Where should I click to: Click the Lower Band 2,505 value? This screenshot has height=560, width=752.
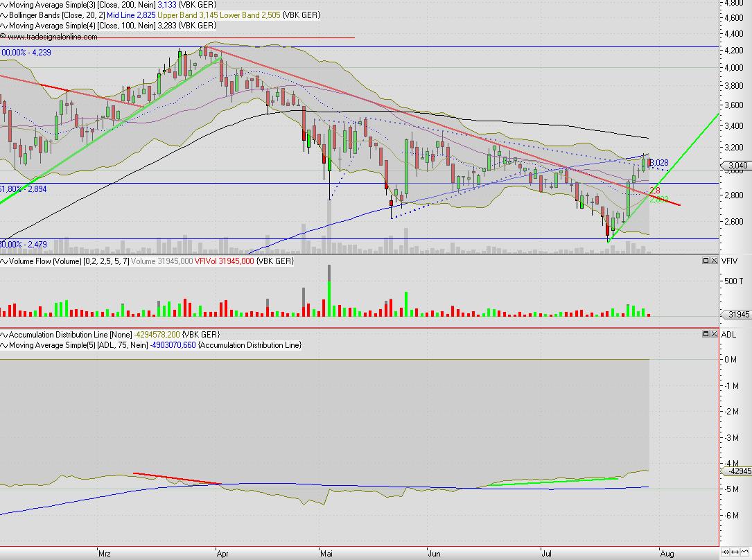pos(250,15)
